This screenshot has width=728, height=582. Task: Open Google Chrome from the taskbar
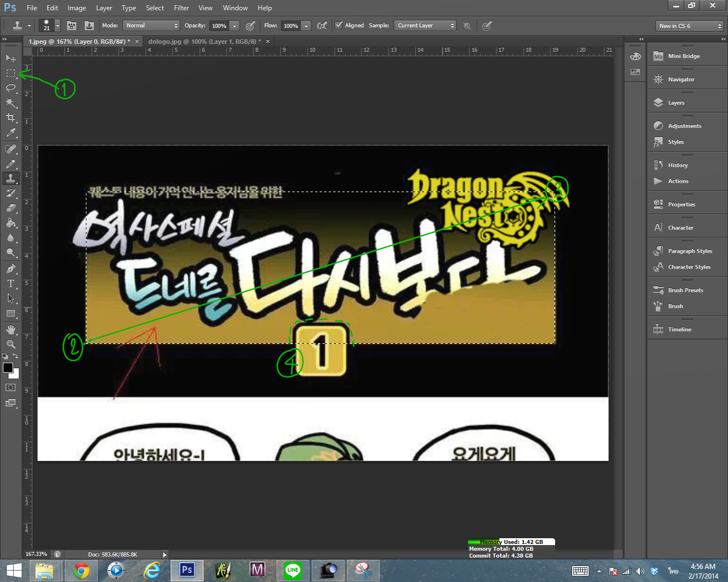[x=81, y=570]
